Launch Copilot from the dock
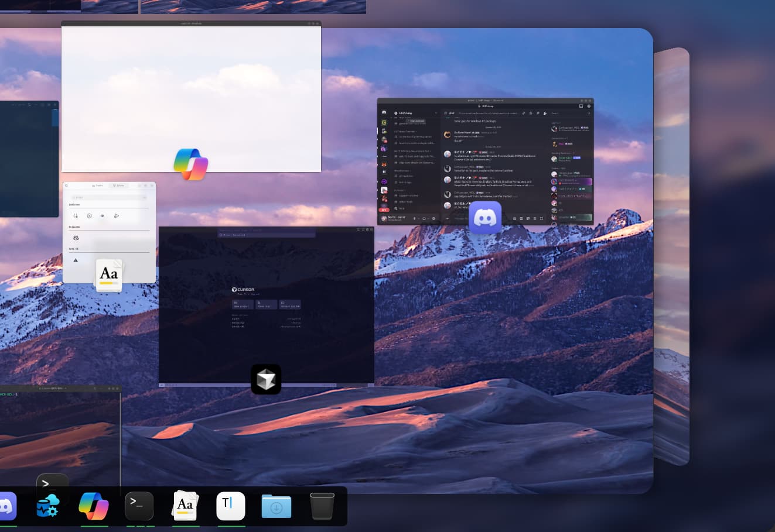The height and width of the screenshot is (532, 775). pos(94,506)
